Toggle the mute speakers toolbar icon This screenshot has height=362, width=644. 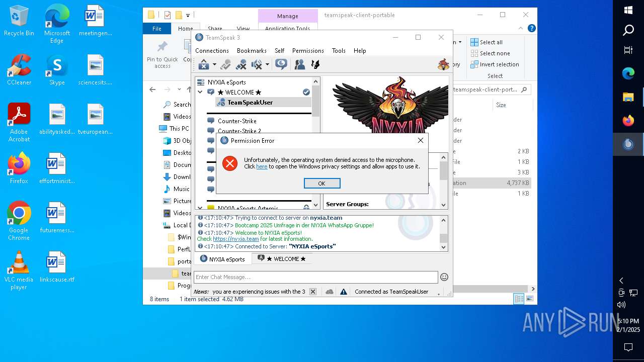(x=257, y=64)
